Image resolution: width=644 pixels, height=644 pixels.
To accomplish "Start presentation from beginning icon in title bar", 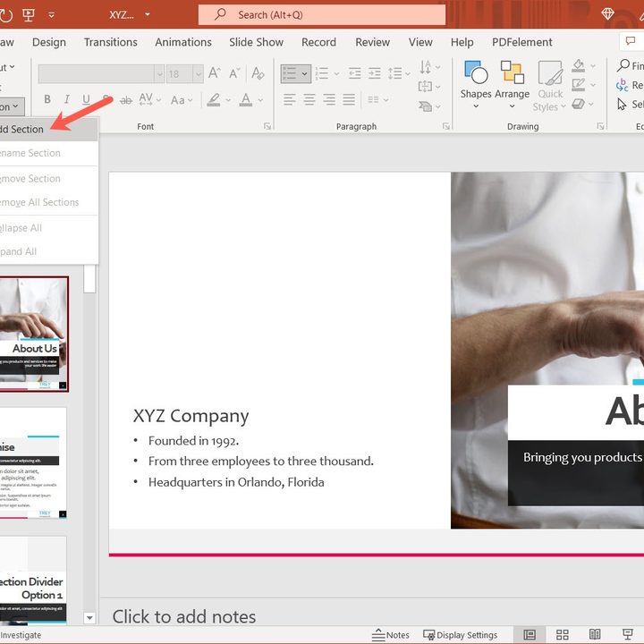I will pos(29,15).
